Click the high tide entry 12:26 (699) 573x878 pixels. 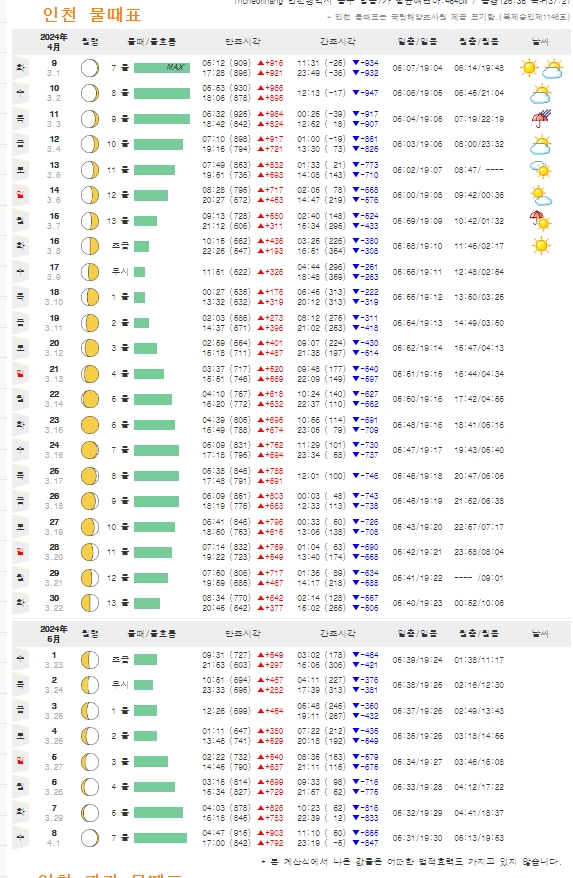coord(226,711)
